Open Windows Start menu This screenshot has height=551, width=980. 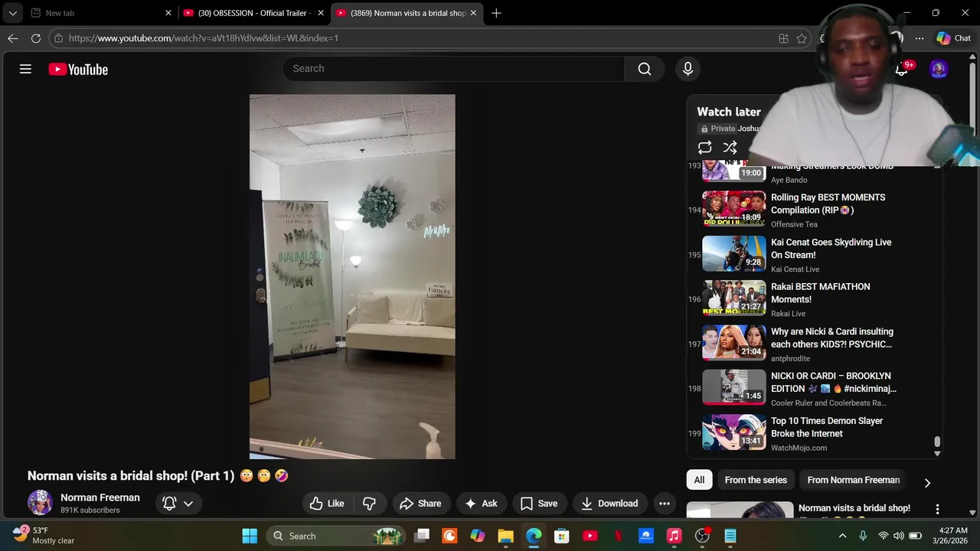coord(250,536)
